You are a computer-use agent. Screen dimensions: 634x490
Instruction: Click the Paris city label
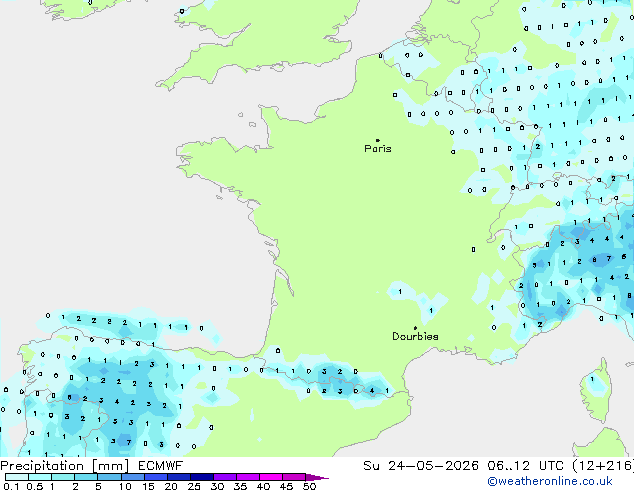pyautogui.click(x=378, y=149)
